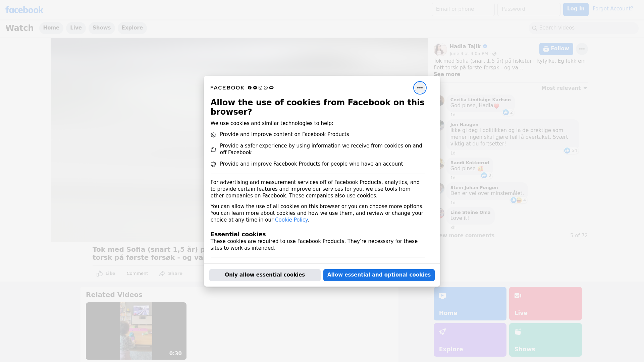Click Allow essential and optional cookies

click(379, 275)
